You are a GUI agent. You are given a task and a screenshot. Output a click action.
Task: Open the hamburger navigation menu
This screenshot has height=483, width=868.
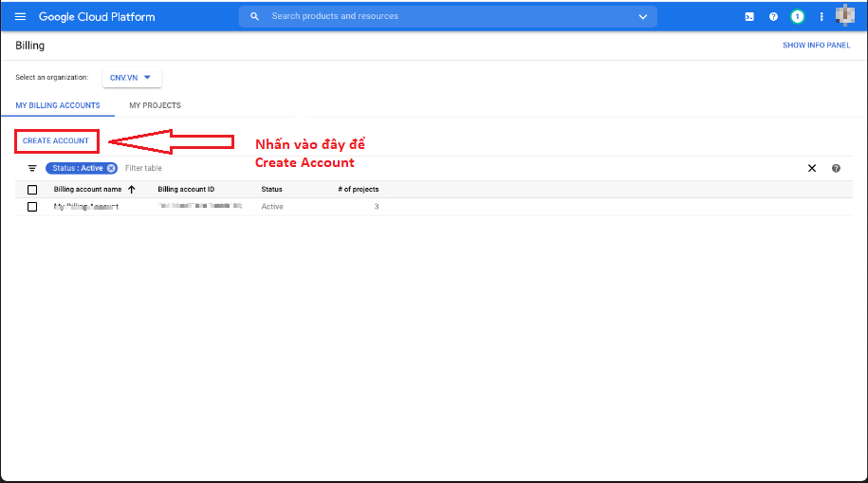click(21, 17)
